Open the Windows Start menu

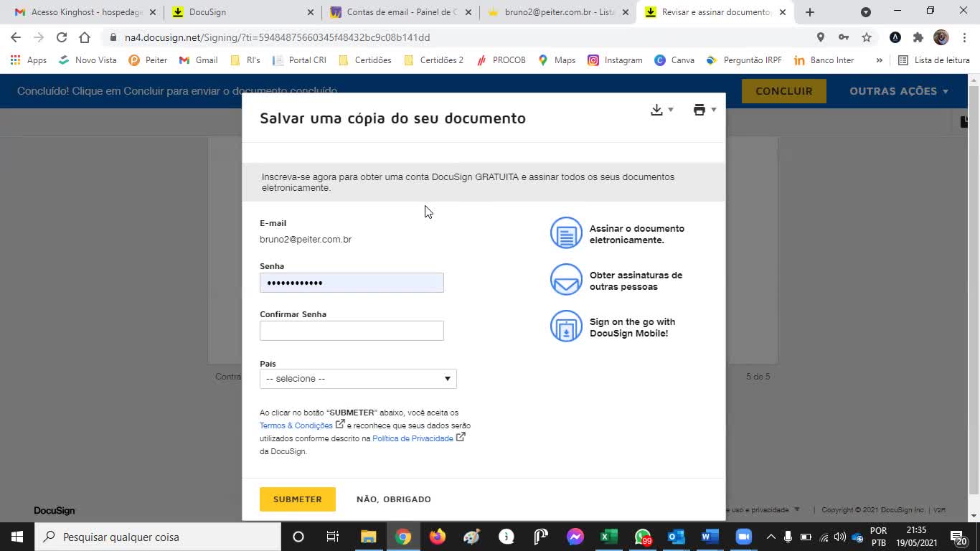(17, 537)
